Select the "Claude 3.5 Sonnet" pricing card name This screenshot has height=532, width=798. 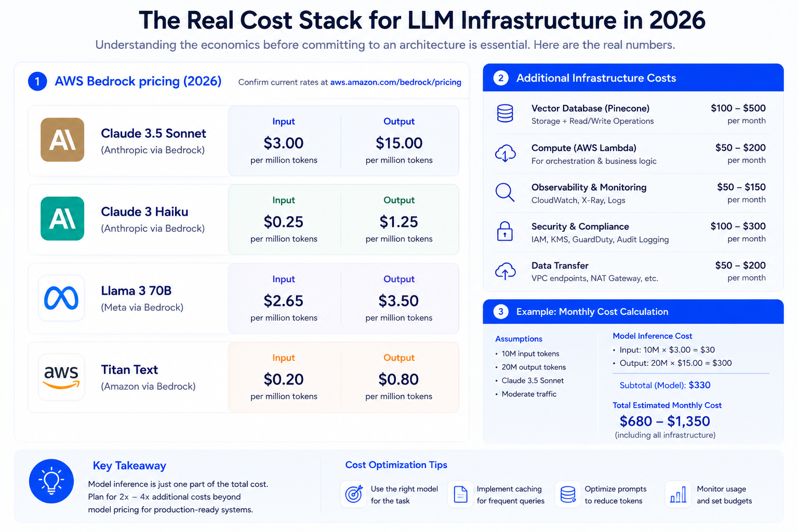[153, 134]
